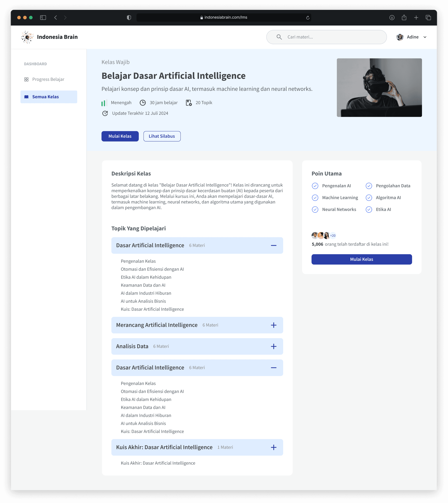Open the browser downloads icon
This screenshot has height=503, width=448.
pos(392,17)
